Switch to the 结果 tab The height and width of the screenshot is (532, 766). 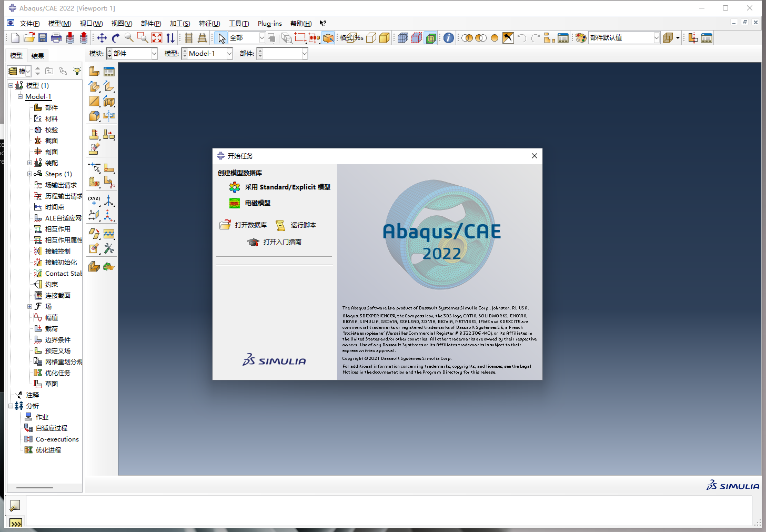point(37,55)
